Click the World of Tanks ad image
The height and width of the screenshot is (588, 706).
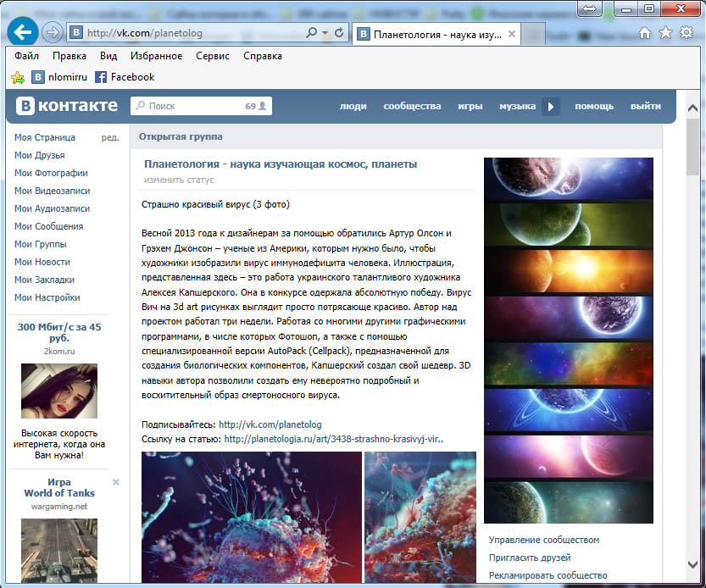click(x=59, y=551)
